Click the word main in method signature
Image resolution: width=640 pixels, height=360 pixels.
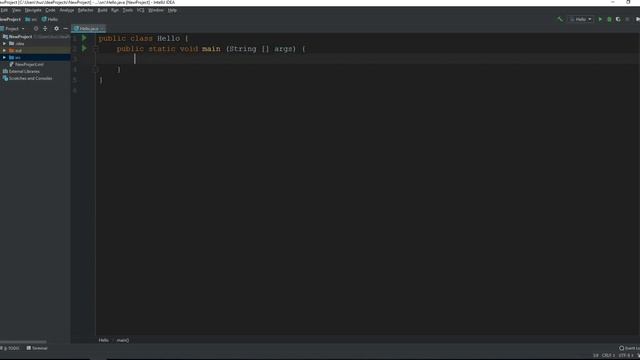coord(211,49)
